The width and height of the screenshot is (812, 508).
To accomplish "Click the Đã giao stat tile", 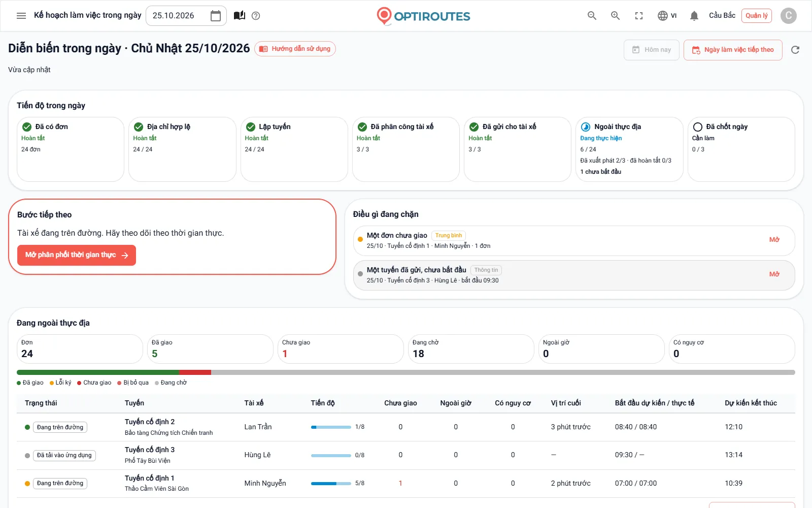I will [210, 349].
